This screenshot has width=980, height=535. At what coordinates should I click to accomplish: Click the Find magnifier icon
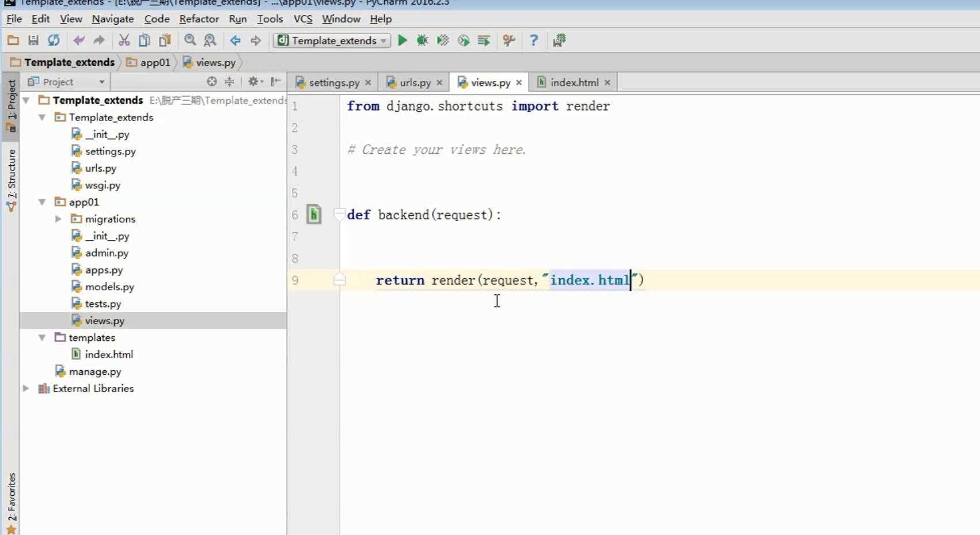[x=190, y=40]
